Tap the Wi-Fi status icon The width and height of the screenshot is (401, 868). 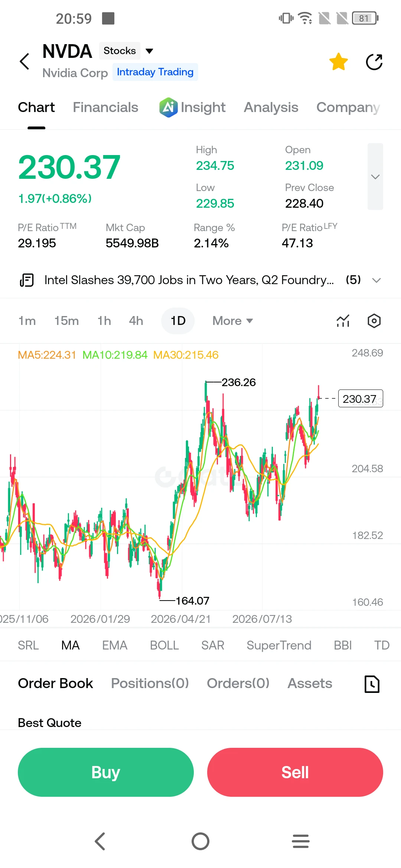(305, 18)
